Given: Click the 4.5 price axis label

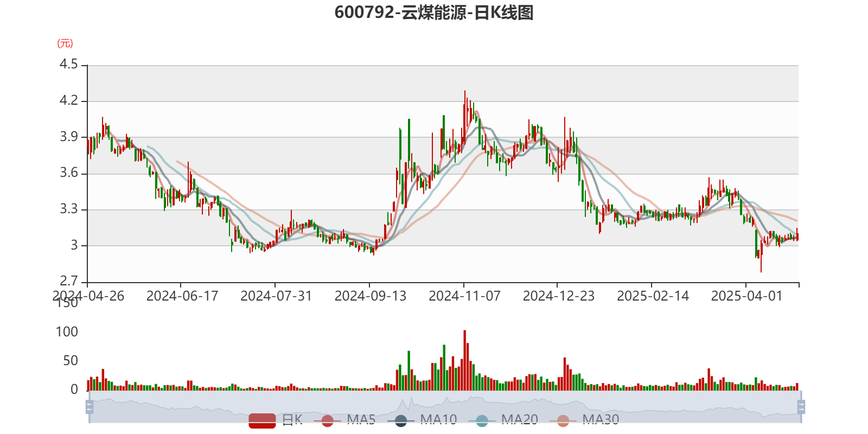Looking at the screenshot, I should (69, 65).
